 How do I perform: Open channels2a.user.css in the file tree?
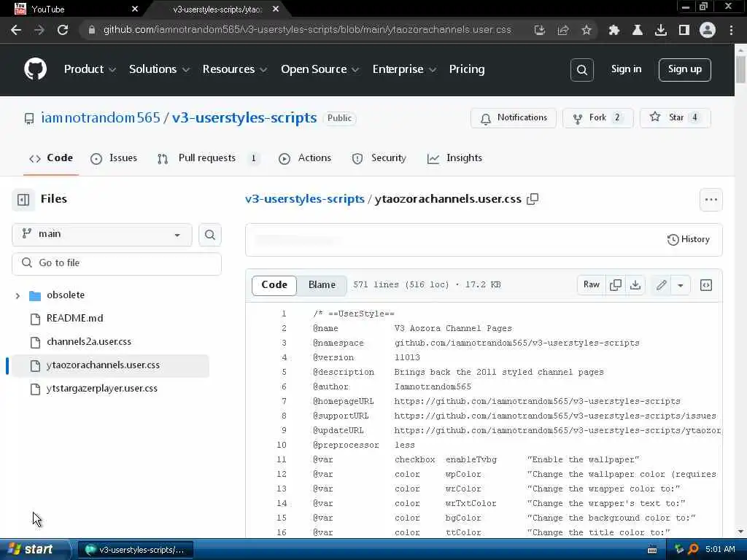click(x=88, y=342)
